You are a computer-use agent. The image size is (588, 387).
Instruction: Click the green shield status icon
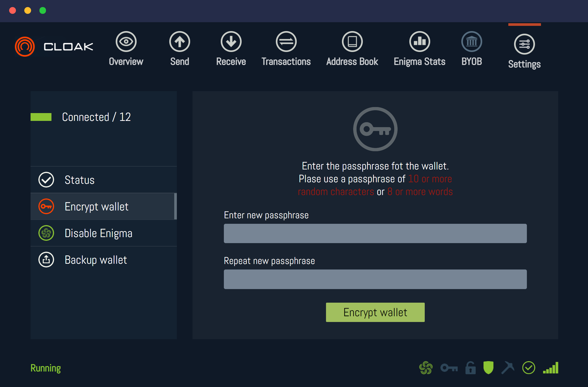(488, 368)
